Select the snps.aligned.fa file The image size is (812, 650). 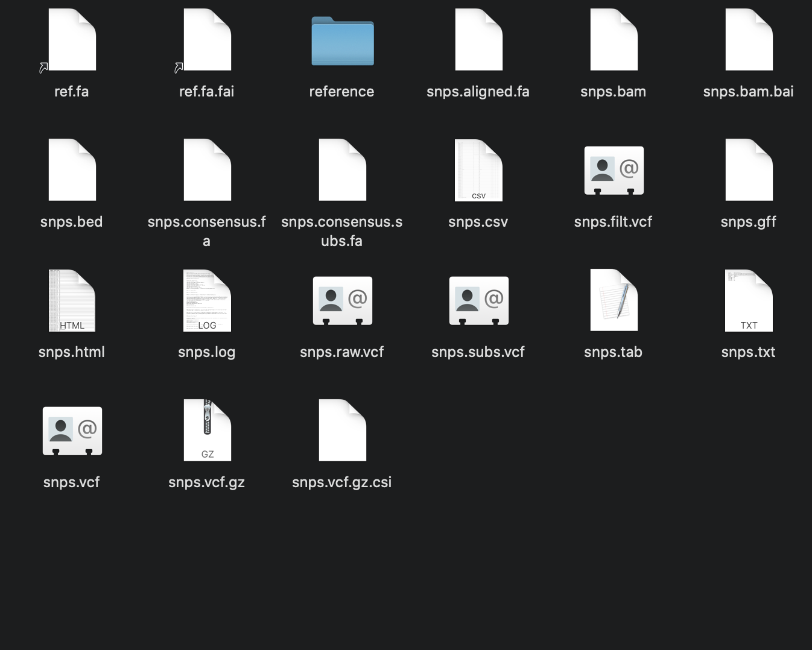tap(478, 39)
